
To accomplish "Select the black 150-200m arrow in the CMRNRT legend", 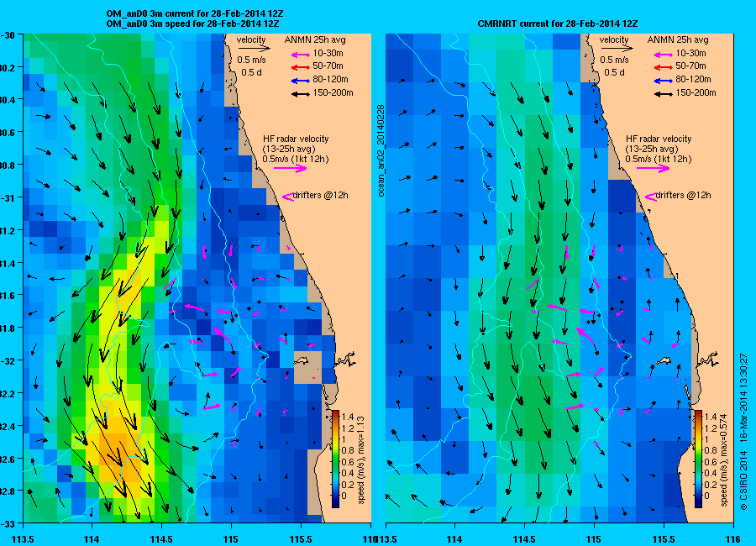I will [664, 94].
